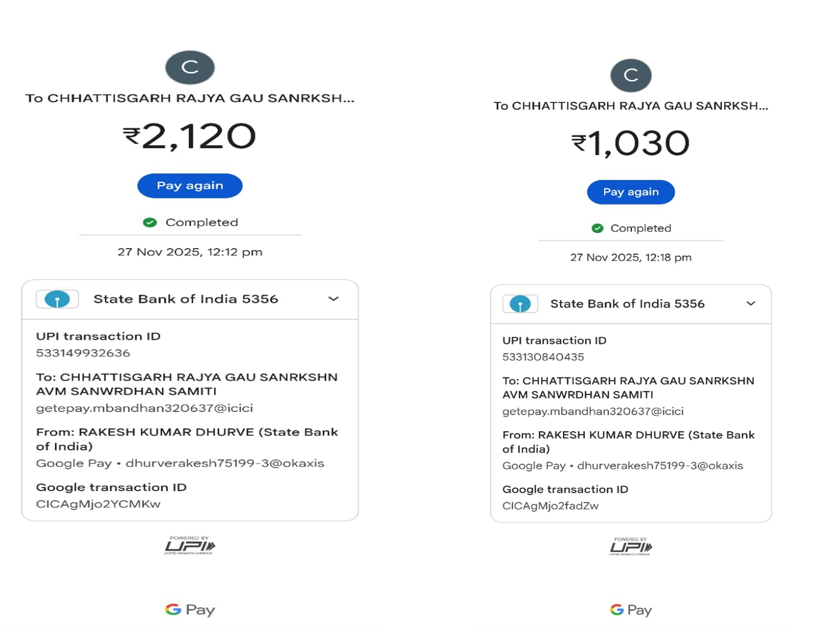The image size is (840, 628).
Task: Click the UPI logo under the right receipt
Action: pos(631,547)
